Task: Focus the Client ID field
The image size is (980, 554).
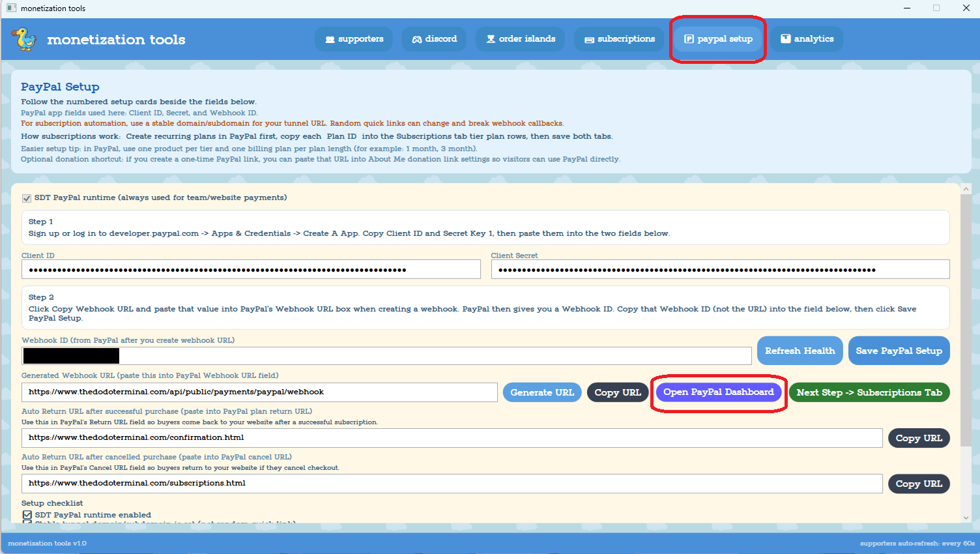Action: [251, 269]
